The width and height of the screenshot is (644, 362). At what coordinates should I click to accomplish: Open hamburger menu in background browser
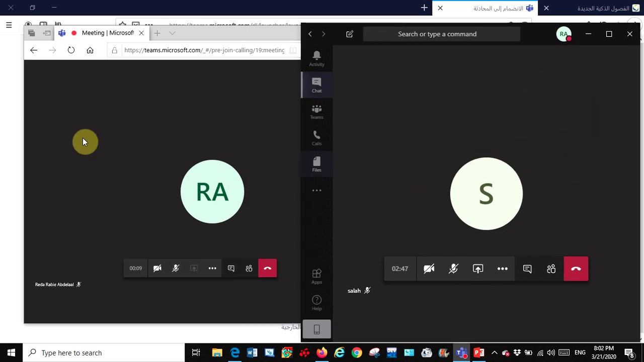tap(9, 25)
